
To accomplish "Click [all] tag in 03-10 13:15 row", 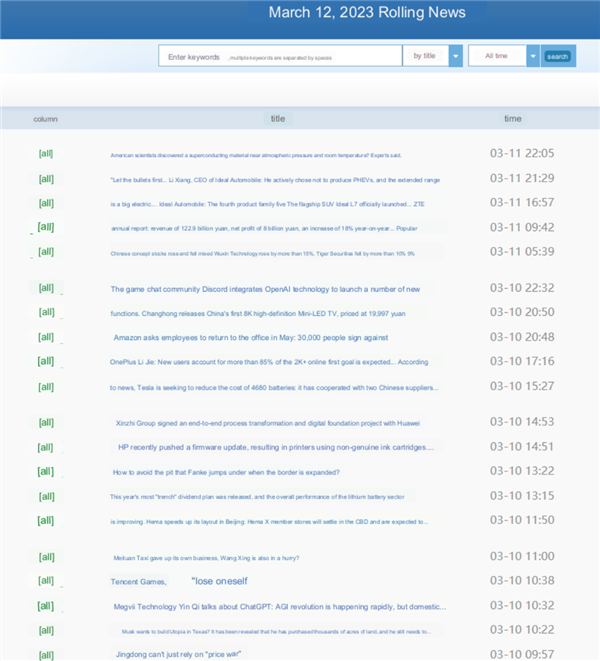I will (x=46, y=497).
